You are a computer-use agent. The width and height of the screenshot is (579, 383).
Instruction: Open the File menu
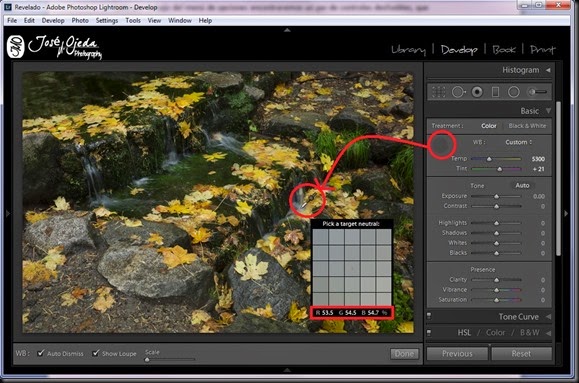coord(12,20)
